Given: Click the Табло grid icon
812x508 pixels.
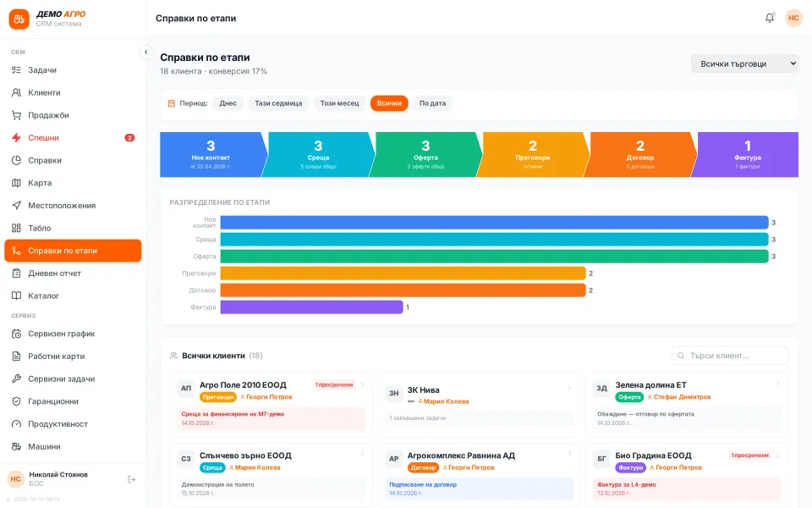Looking at the screenshot, I should [x=17, y=228].
